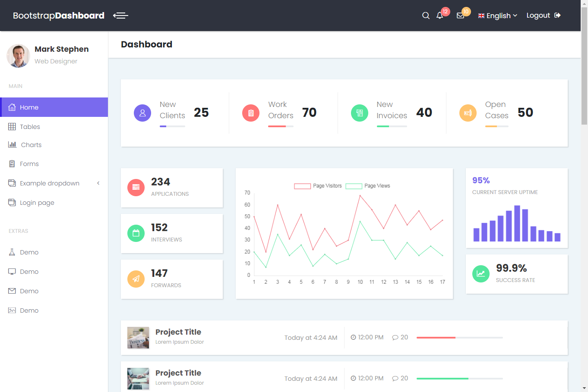Click the red progress bar on first project

pyautogui.click(x=436, y=338)
